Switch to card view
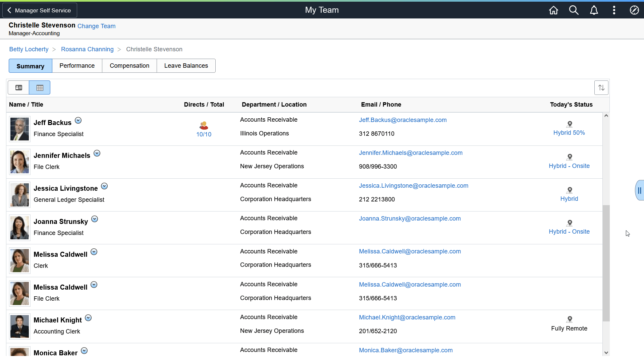Viewport: 644px width, 362px height. pyautogui.click(x=19, y=88)
